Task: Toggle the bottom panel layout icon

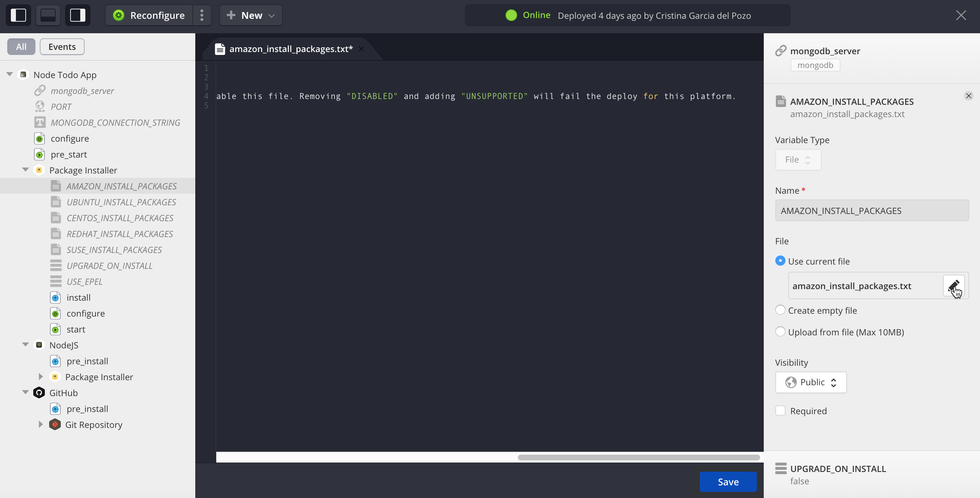Action: tap(48, 15)
